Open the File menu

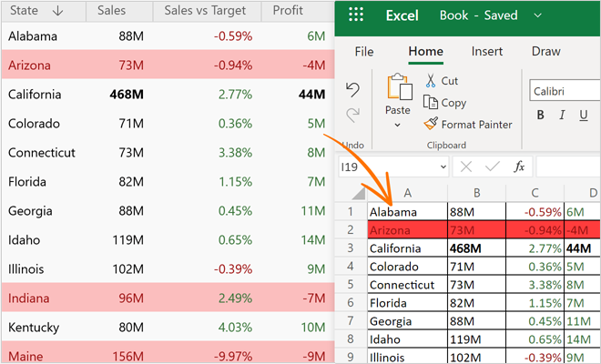(363, 52)
